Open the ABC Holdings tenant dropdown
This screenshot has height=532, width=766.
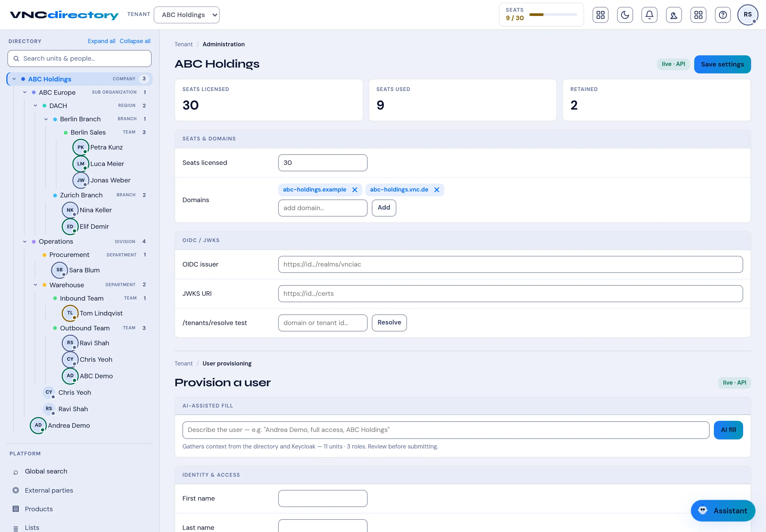pos(187,15)
